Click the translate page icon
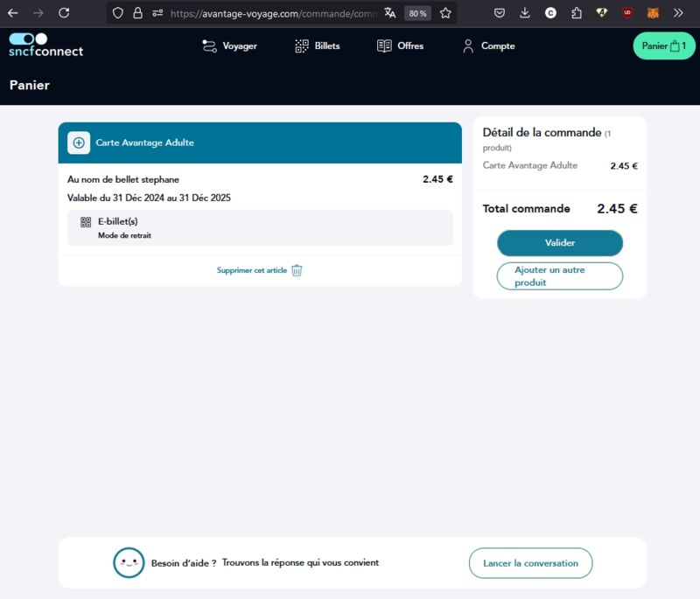This screenshot has width=700, height=599. [389, 13]
